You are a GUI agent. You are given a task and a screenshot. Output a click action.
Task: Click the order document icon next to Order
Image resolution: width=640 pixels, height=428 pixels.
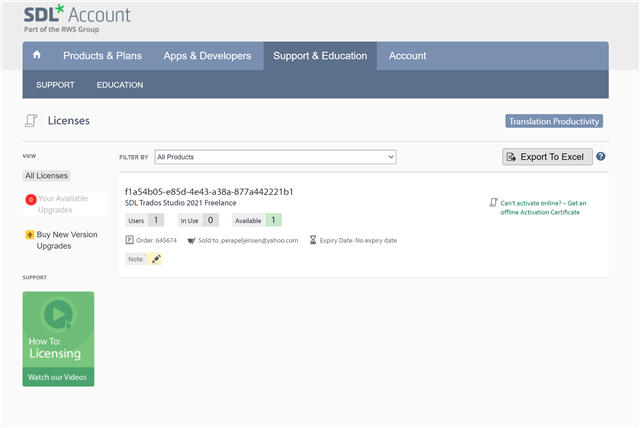129,240
